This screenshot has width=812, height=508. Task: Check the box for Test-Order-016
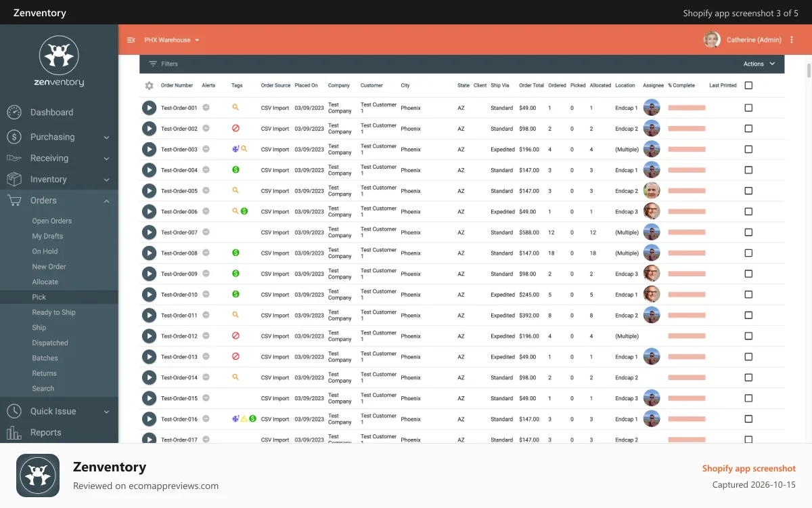click(748, 419)
